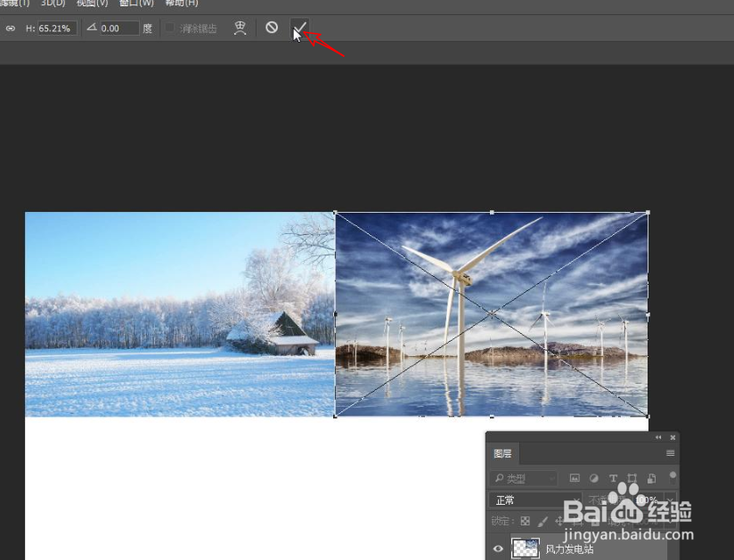This screenshot has width=734, height=560.
Task: Click the 风力发电站 layer thumbnail
Action: [525, 548]
